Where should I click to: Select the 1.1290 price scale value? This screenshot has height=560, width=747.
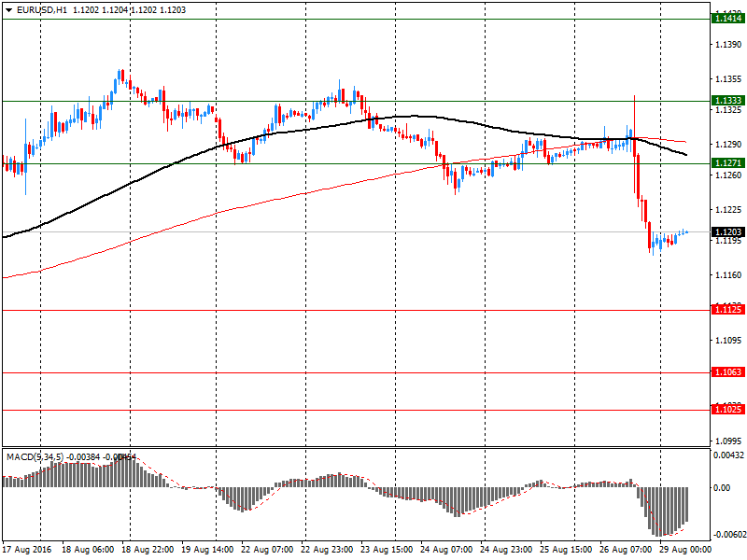(728, 145)
